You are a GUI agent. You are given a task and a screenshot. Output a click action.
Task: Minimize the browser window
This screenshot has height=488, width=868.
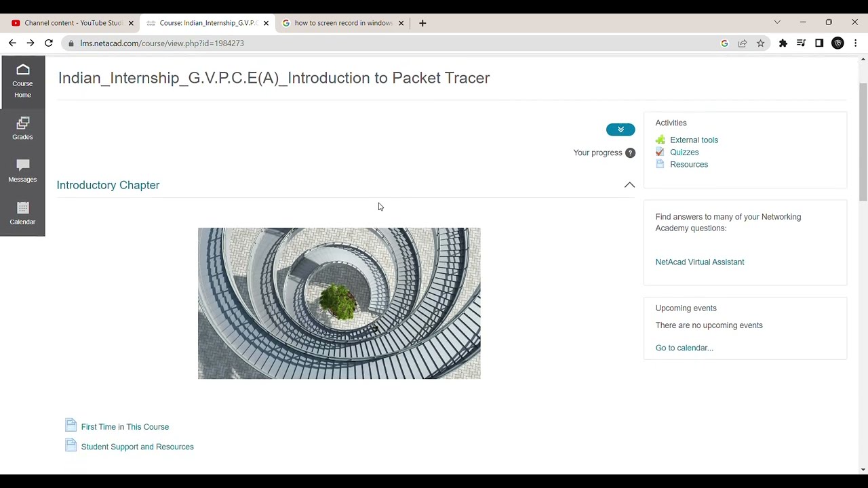coord(803,22)
